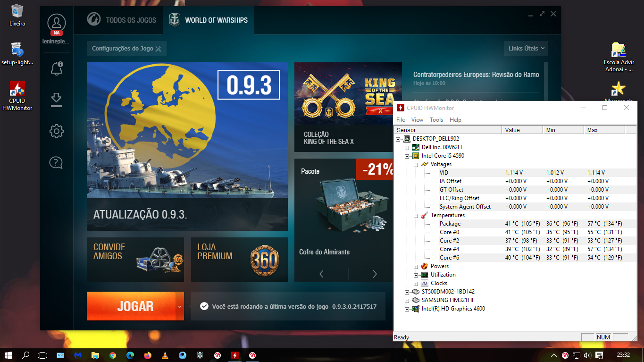
Task: Select the World of Warships tab
Action: click(209, 20)
